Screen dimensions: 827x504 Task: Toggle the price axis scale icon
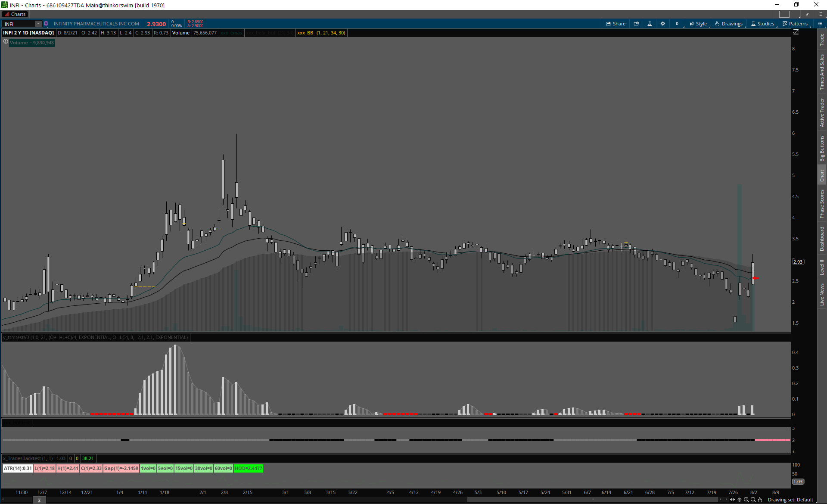click(x=796, y=32)
